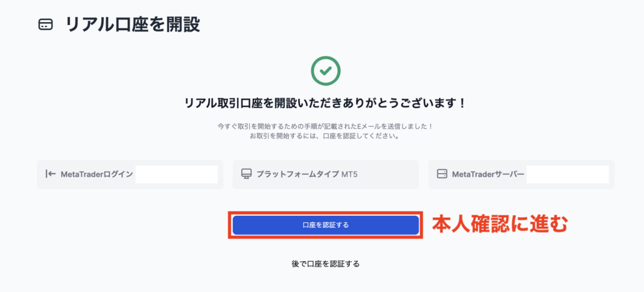Click the MetaTraderログイン label text
Viewport: 644px width, 292px height.
pyautogui.click(x=97, y=174)
